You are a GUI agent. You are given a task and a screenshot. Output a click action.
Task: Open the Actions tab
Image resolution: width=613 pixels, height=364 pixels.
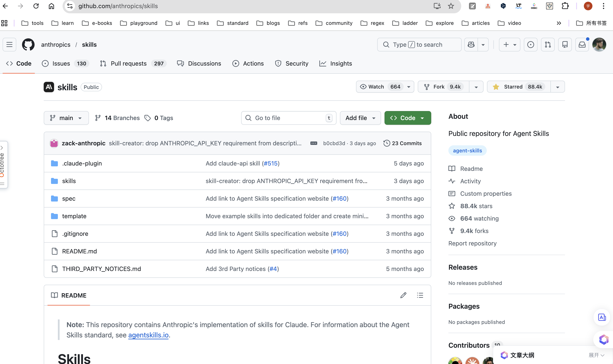click(x=248, y=63)
